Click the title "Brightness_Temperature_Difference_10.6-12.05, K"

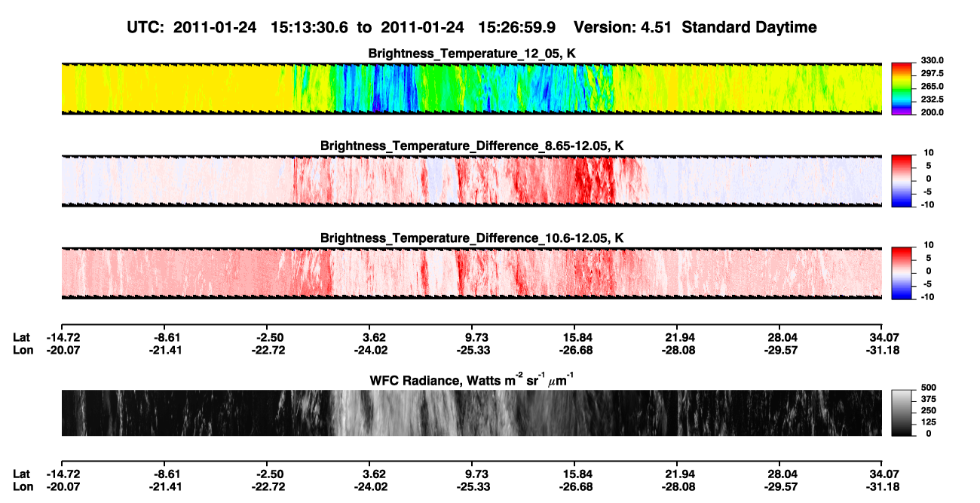pos(472,238)
